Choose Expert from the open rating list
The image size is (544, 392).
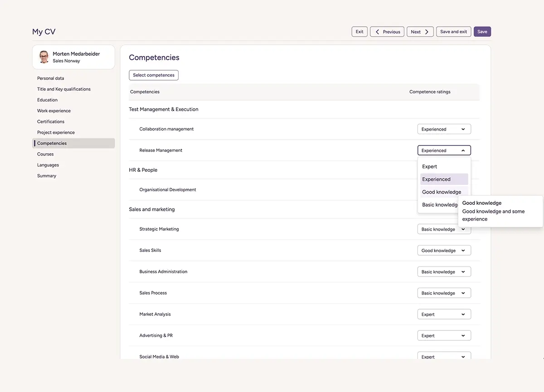click(x=430, y=166)
